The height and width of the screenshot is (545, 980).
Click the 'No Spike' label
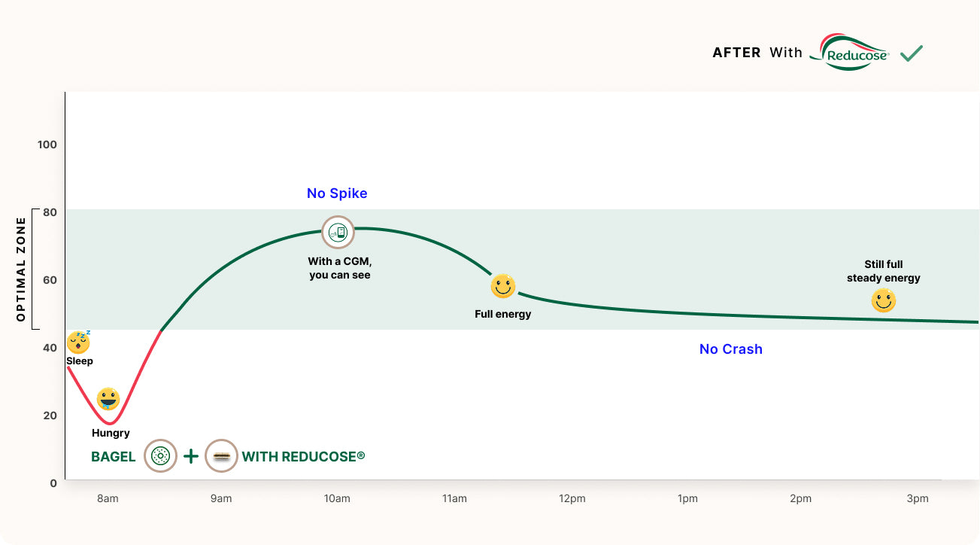(337, 193)
